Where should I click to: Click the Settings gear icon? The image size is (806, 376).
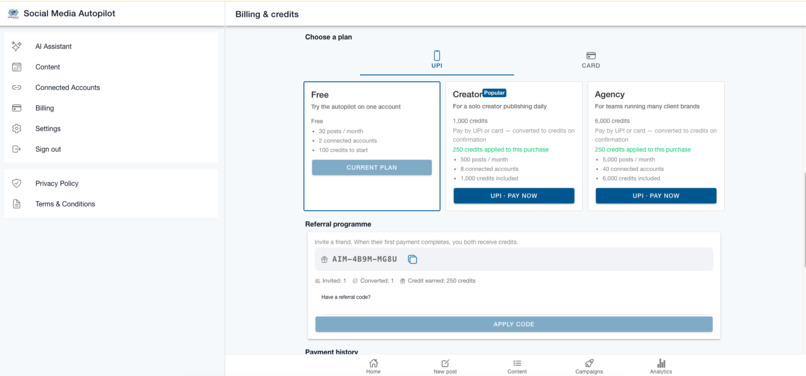coord(16,129)
